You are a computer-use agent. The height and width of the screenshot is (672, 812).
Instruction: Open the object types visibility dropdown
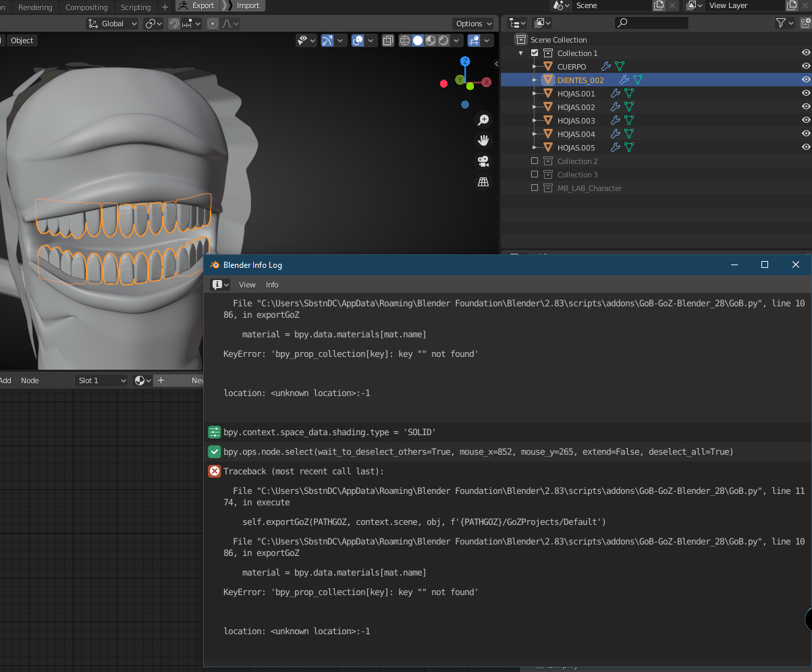[x=306, y=40]
